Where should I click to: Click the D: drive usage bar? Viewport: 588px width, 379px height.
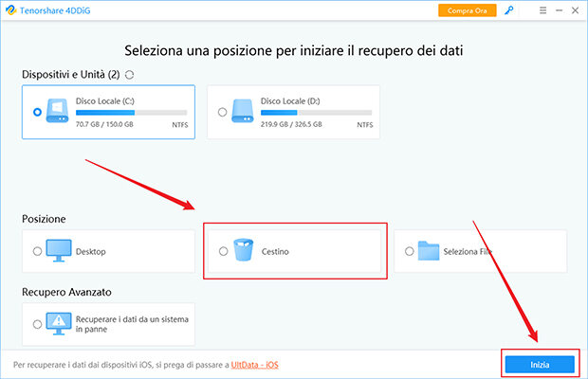316,113
